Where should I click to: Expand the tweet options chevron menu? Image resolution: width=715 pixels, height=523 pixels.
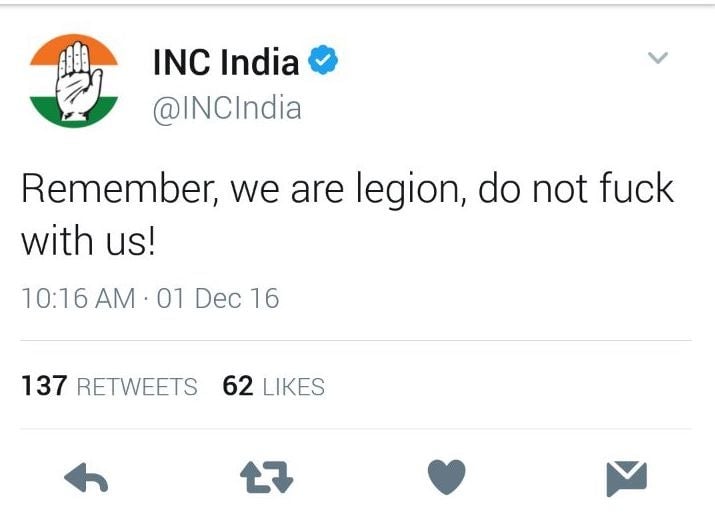point(658,57)
